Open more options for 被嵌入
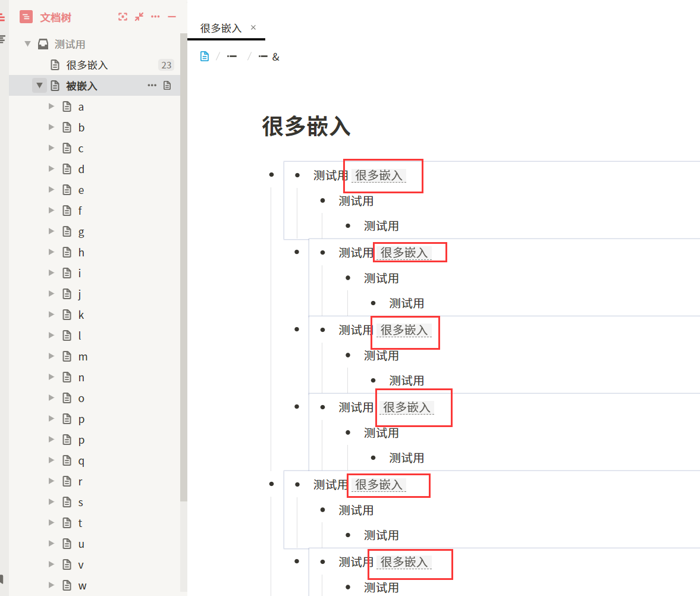Viewport: 700px width, 596px height. tap(152, 85)
